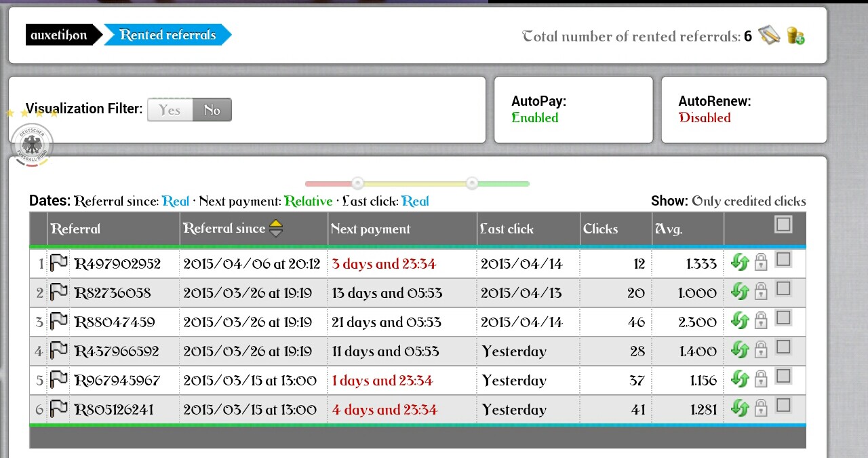The height and width of the screenshot is (458, 868).
Task: Click the lock icon for R967945967
Action: pyautogui.click(x=761, y=379)
